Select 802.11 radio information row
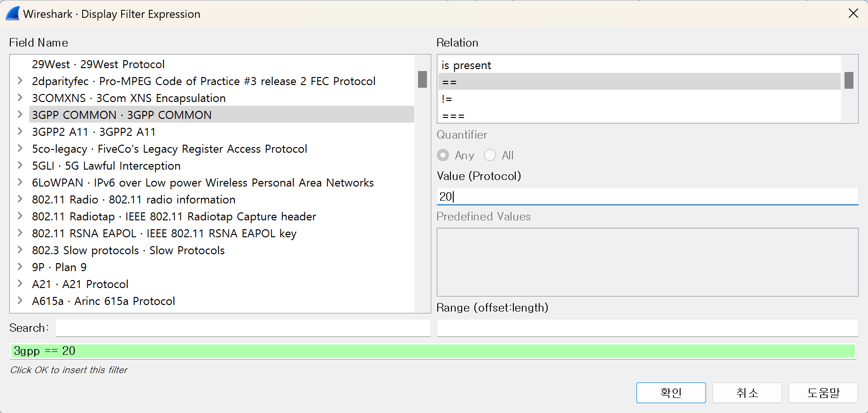The width and height of the screenshot is (868, 413). click(222, 199)
